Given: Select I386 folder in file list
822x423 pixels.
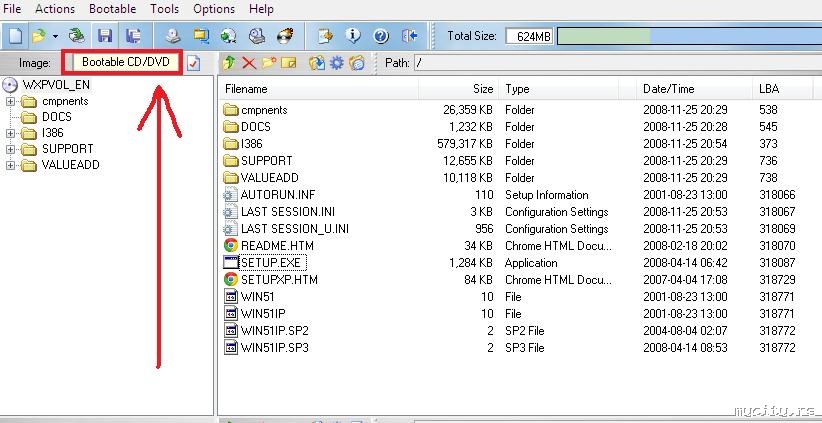Looking at the screenshot, I should 252,144.
